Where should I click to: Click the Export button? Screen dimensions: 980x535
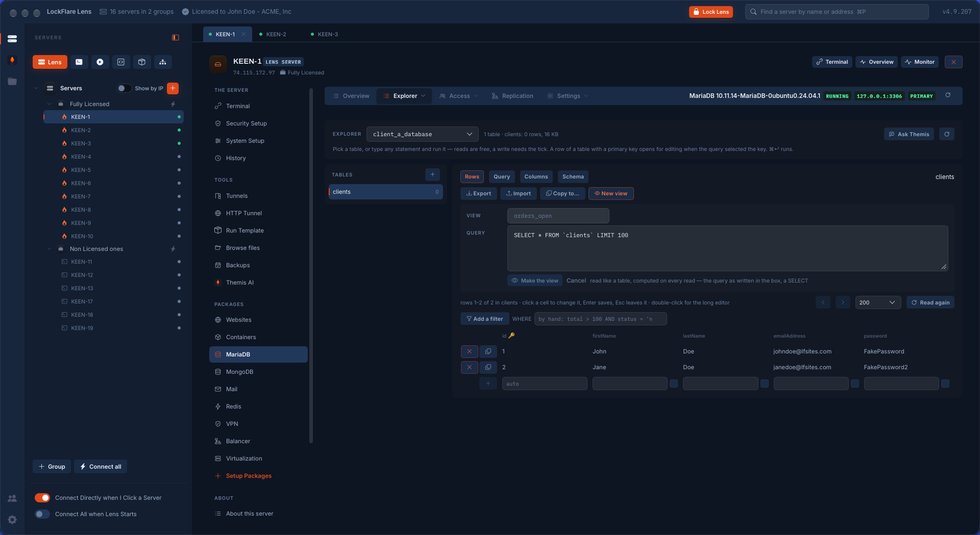coord(479,193)
